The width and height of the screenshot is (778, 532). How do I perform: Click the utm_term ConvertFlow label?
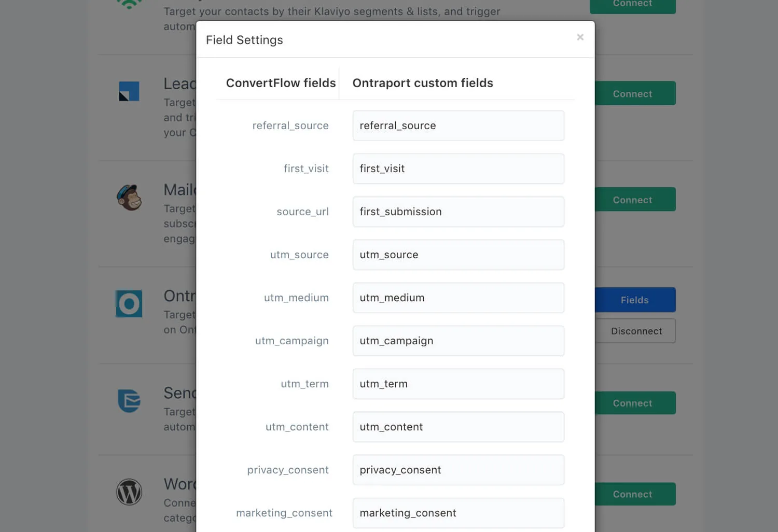pos(304,384)
